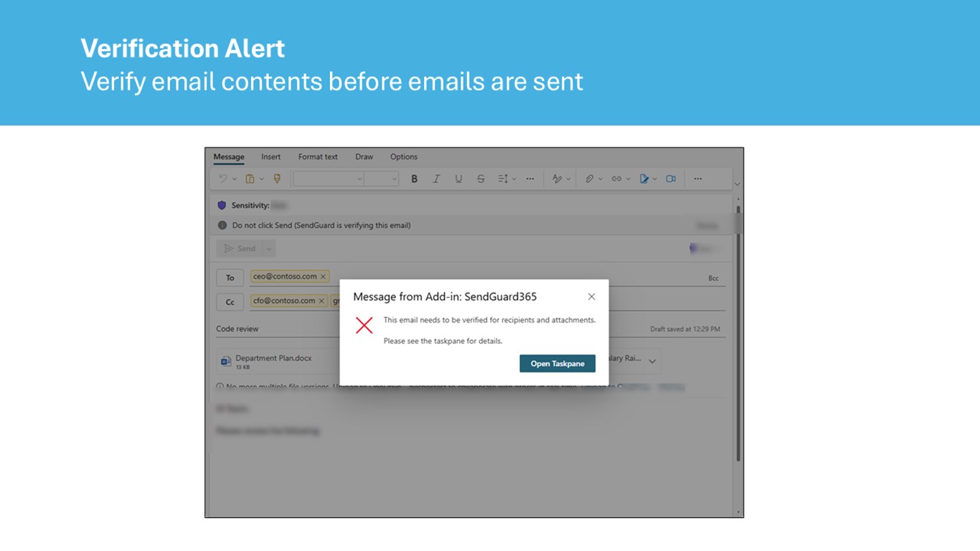
Task: Click the insert link icon
Action: click(616, 179)
